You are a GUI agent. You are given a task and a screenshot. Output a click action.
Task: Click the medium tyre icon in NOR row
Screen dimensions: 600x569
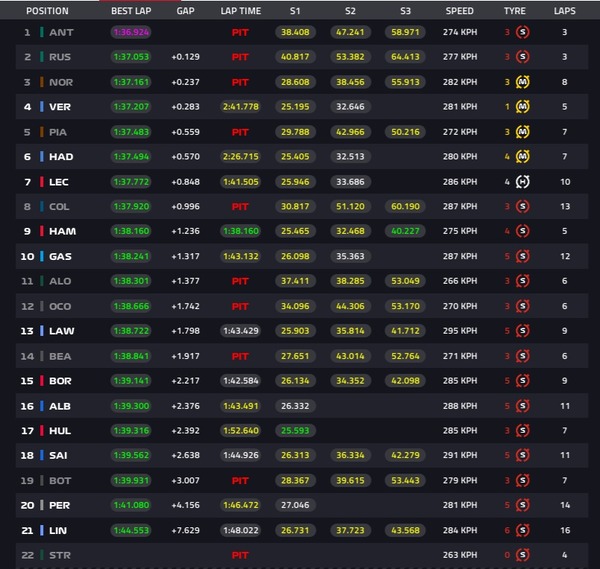pos(522,82)
